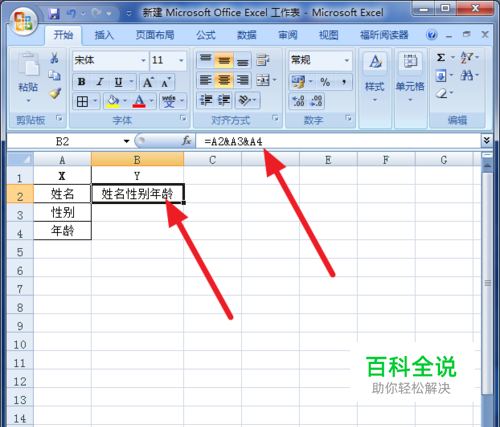Open the 数据 tab
500x427 pixels.
pos(247,35)
